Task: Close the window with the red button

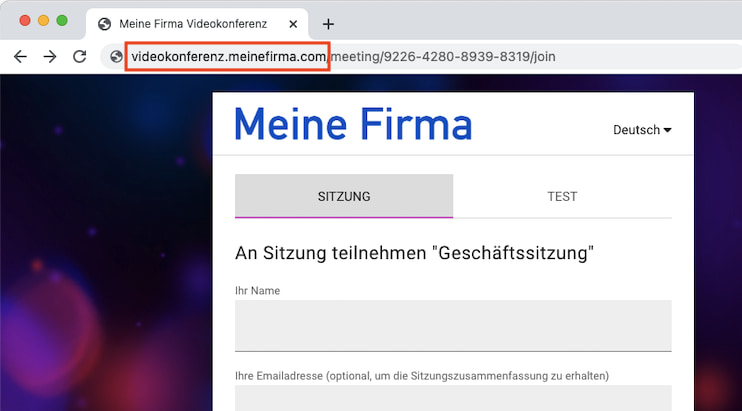Action: (26, 21)
